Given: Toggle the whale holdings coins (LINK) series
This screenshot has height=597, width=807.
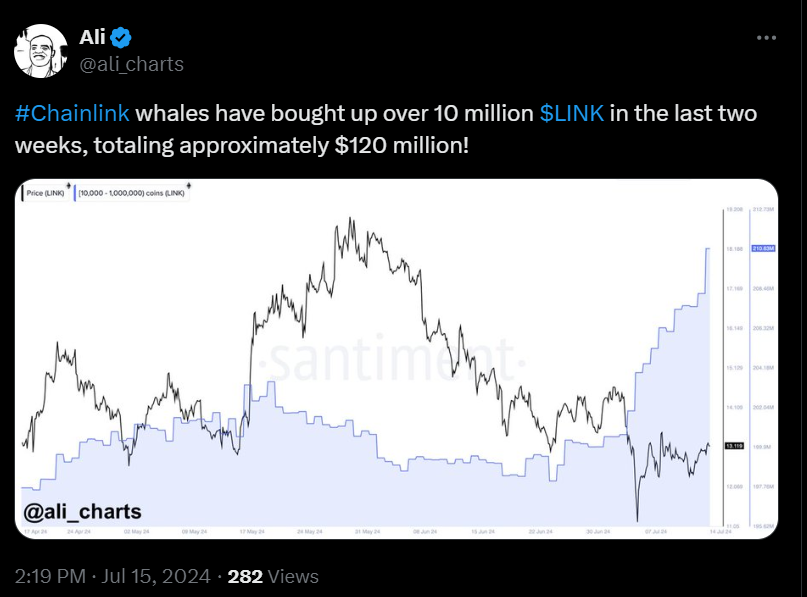Looking at the screenshot, I should coord(130,192).
